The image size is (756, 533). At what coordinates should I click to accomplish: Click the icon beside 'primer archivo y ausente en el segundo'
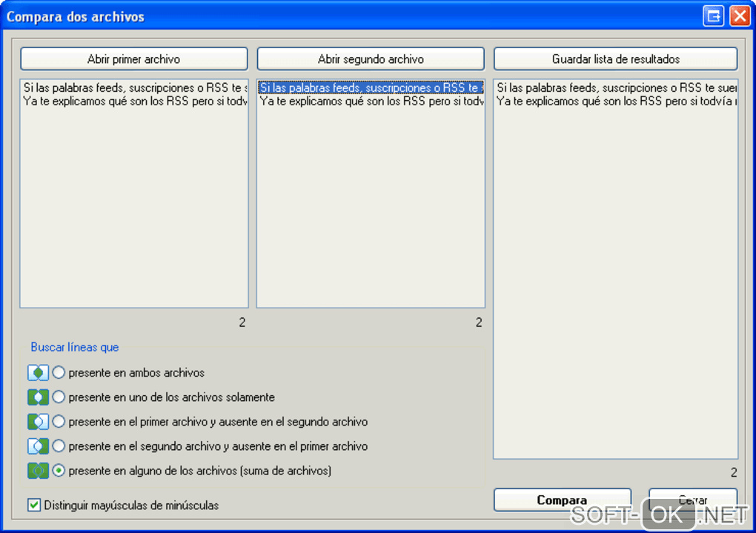[x=38, y=422]
